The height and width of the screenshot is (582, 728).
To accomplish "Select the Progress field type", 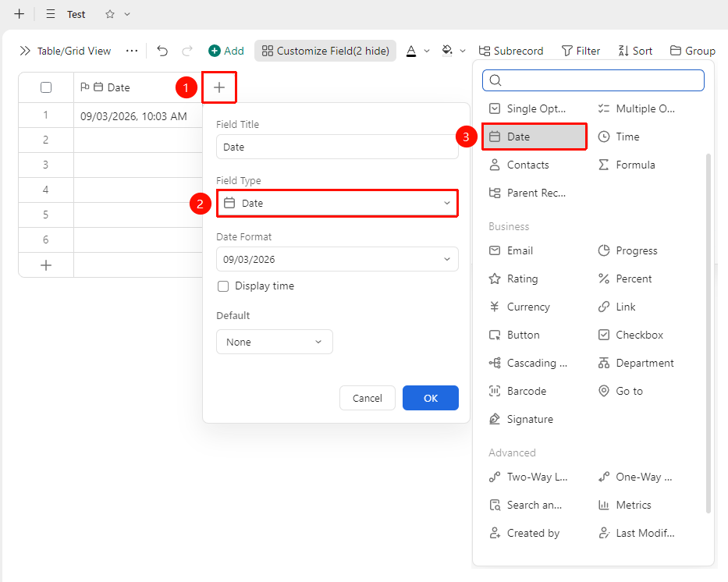I will [627, 250].
